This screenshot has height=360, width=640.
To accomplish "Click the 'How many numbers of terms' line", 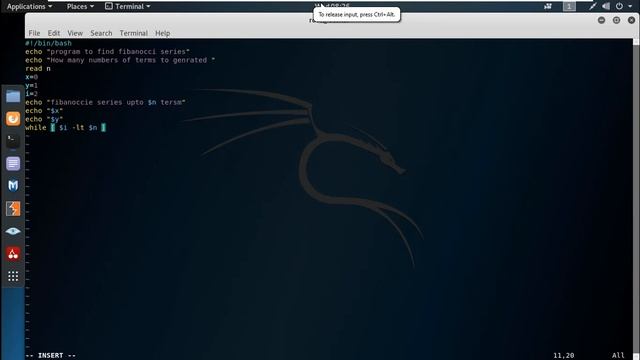I will coord(120,60).
